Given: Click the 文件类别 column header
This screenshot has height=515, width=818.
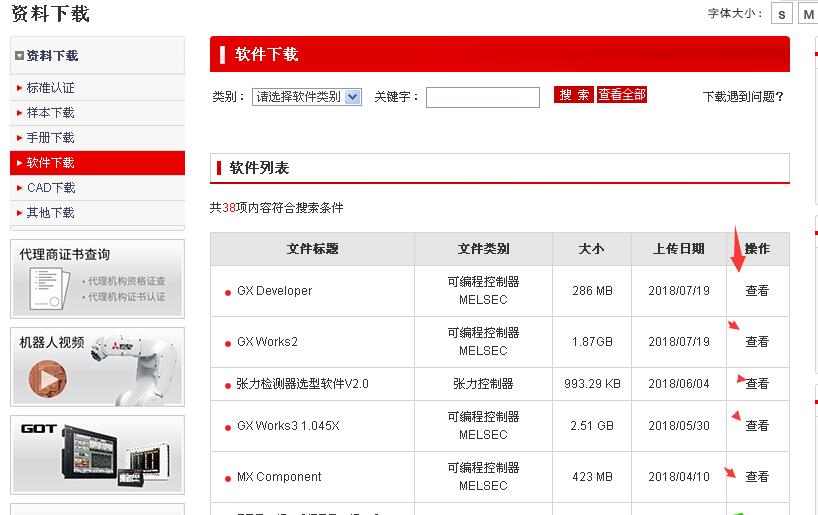Looking at the screenshot, I should pyautogui.click(x=484, y=249).
